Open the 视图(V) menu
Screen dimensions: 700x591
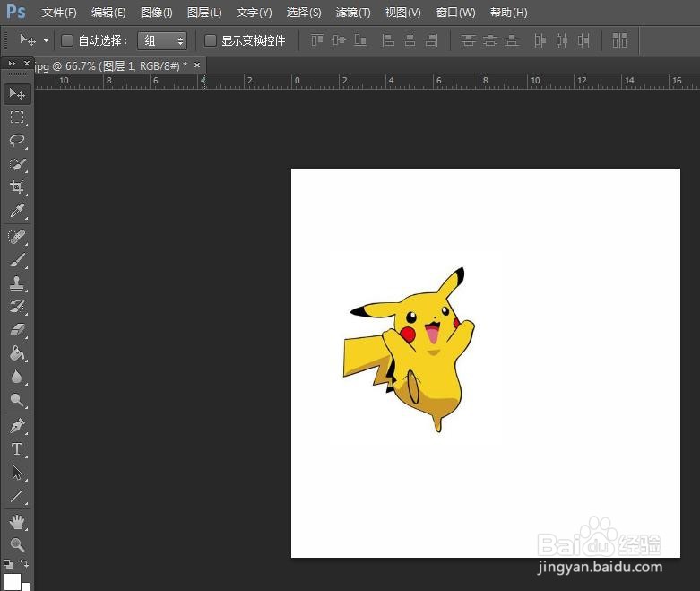click(403, 13)
